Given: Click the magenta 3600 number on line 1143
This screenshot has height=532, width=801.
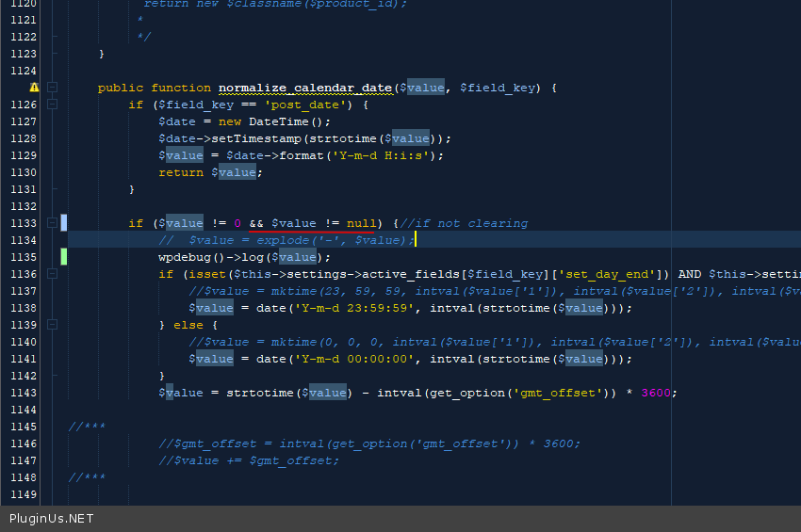Looking at the screenshot, I should (656, 393).
